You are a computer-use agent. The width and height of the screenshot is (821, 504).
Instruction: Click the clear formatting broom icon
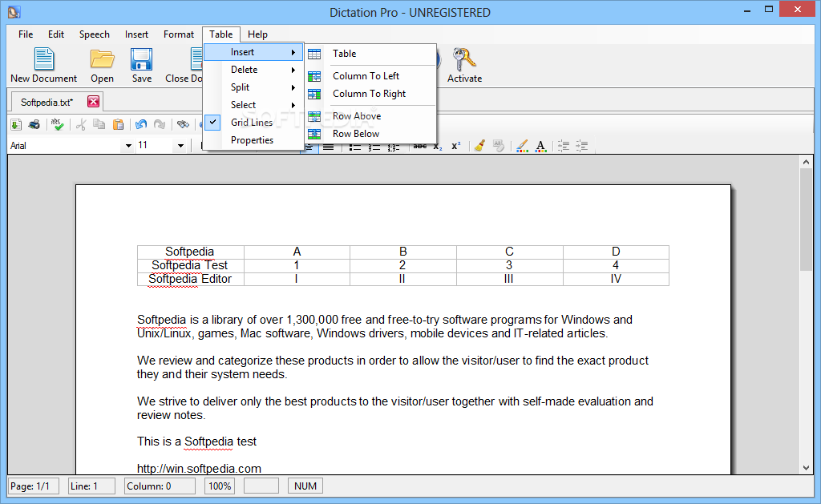(479, 146)
